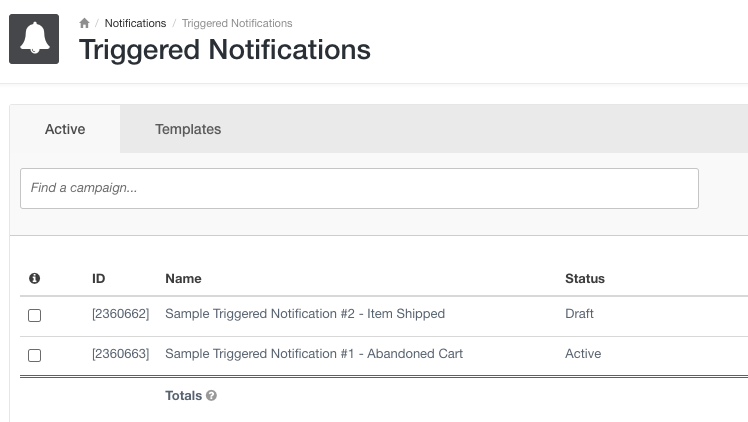Focus the Find a campaign search field
Screen dimensions: 748x422
point(359,188)
